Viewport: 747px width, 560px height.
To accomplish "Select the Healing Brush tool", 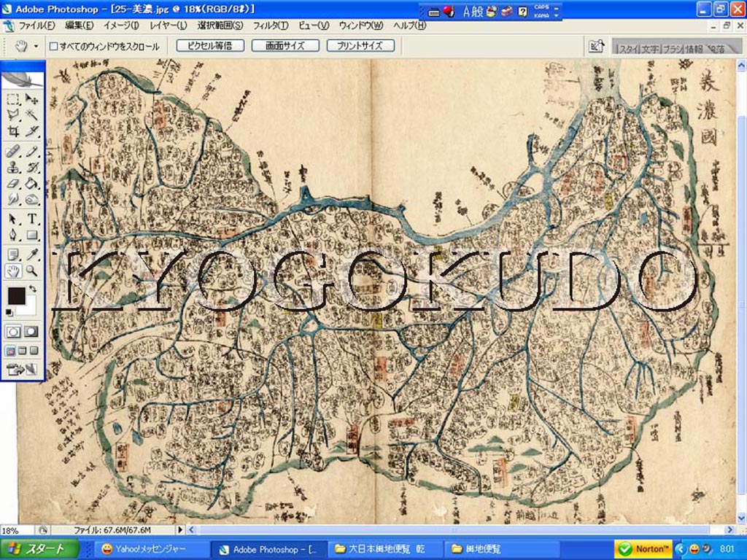I will click(13, 152).
